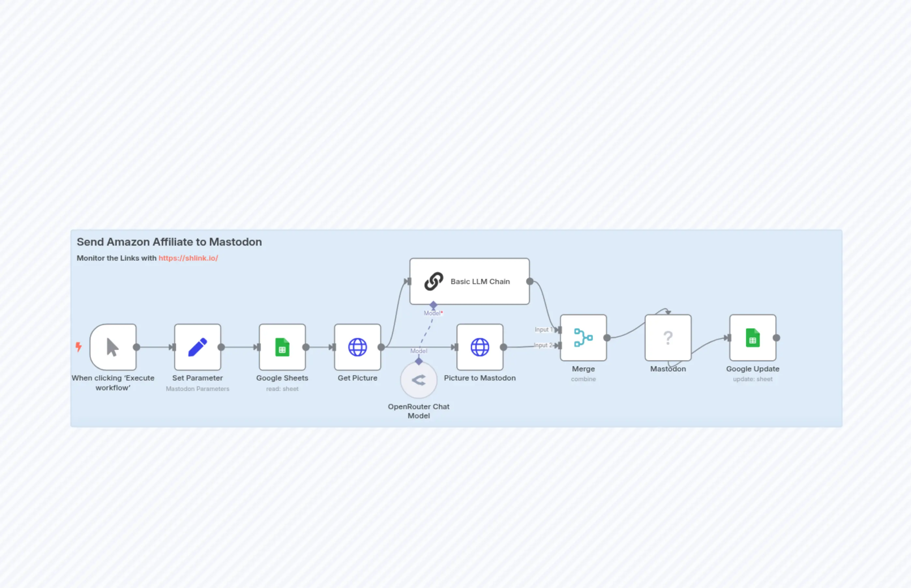
Task: Open the shlink.io link in sticky note
Action: (188, 258)
